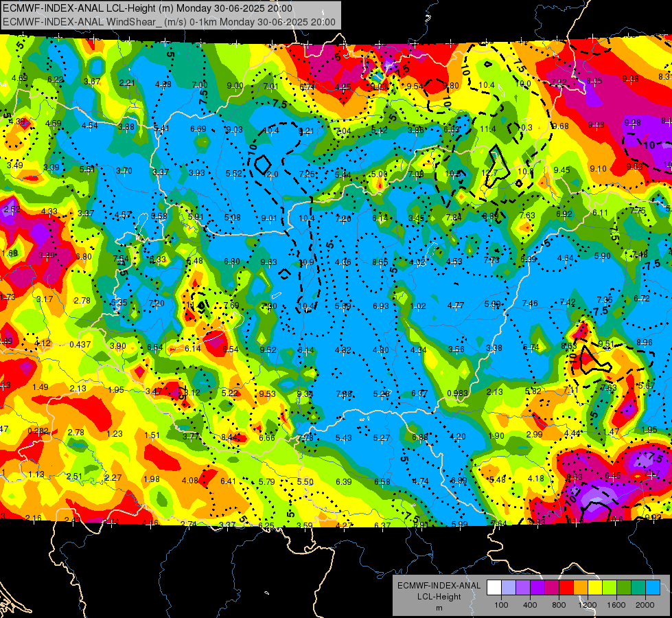Click the wind shear value 8.96

645,342
